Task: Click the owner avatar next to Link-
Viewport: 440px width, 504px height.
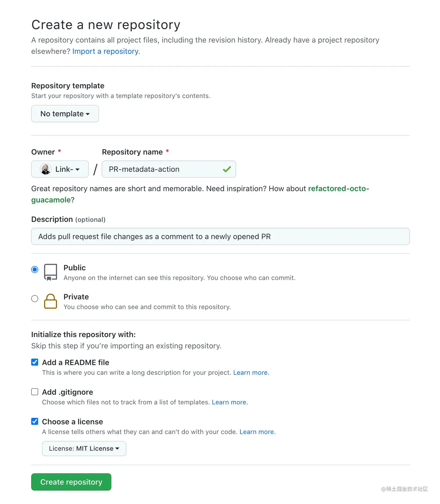Action: (x=45, y=169)
